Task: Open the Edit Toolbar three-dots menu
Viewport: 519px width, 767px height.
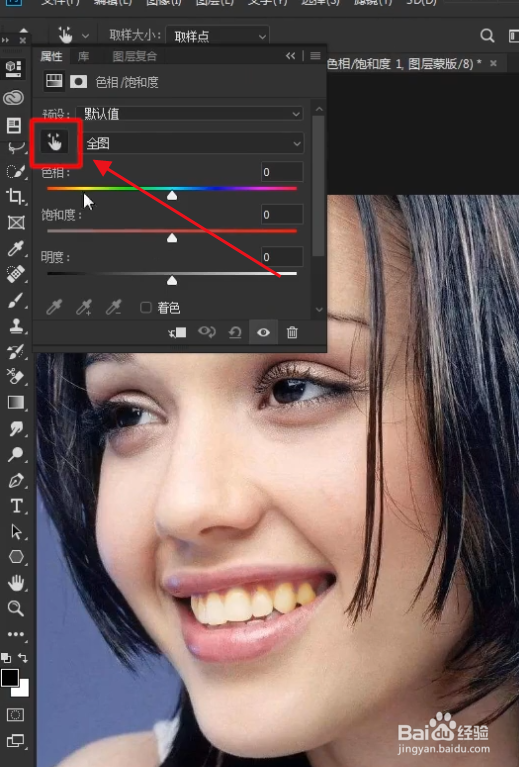Action: [x=16, y=634]
